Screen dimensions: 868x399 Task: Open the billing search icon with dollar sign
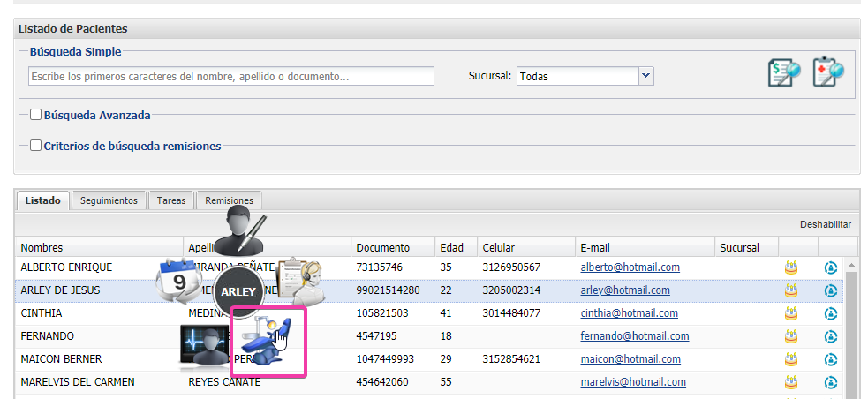click(x=784, y=72)
